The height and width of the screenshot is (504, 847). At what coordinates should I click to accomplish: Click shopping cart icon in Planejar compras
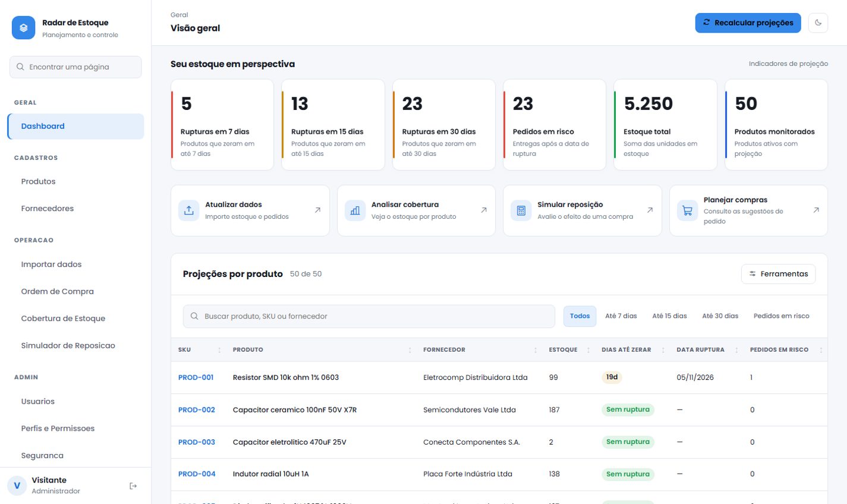pos(687,210)
